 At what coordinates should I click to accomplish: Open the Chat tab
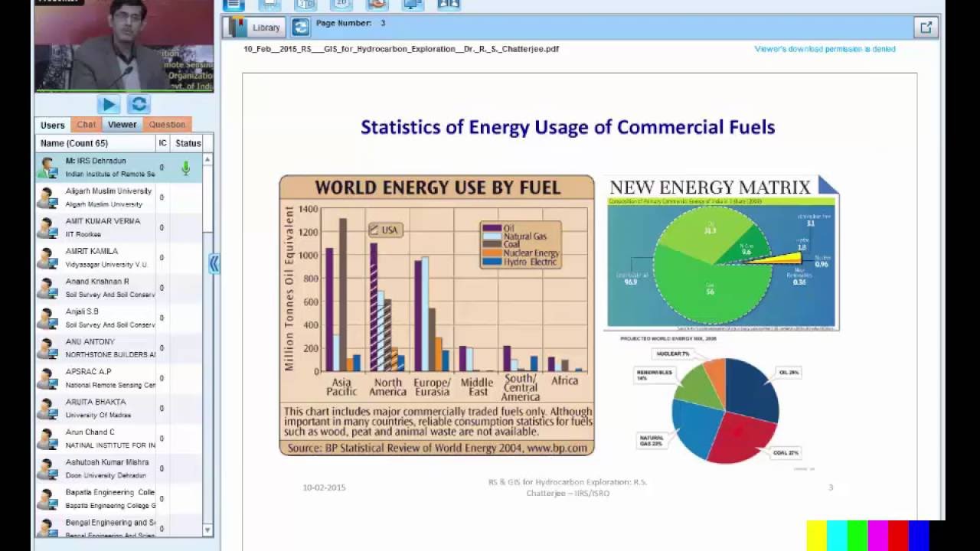point(87,125)
